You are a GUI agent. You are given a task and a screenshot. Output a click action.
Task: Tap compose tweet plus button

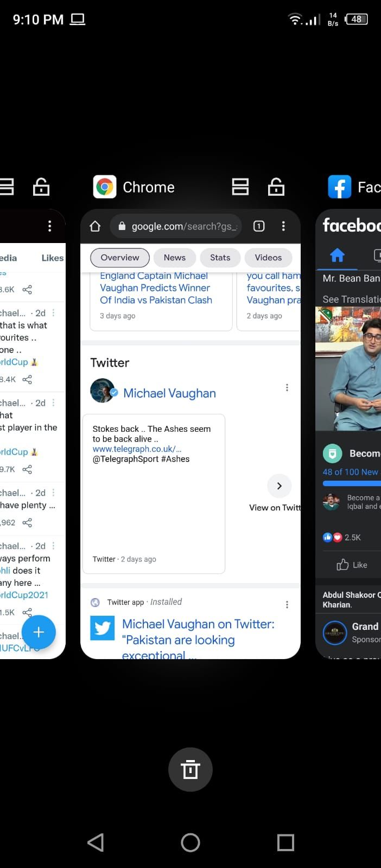click(39, 632)
